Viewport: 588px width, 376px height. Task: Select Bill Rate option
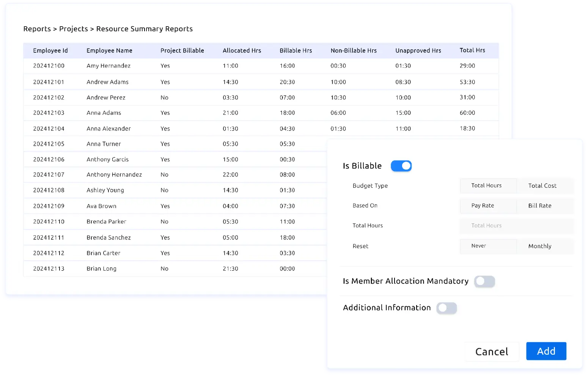coord(539,206)
